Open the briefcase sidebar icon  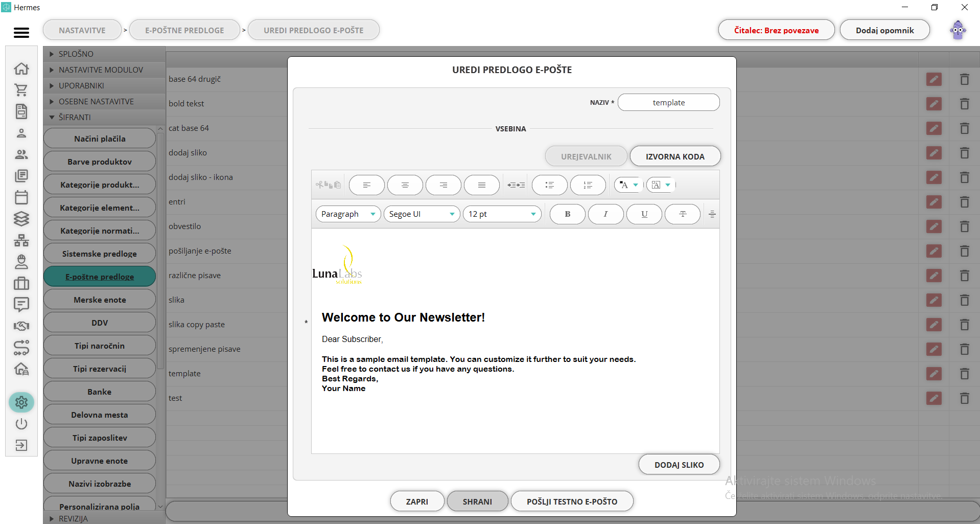coord(21,283)
